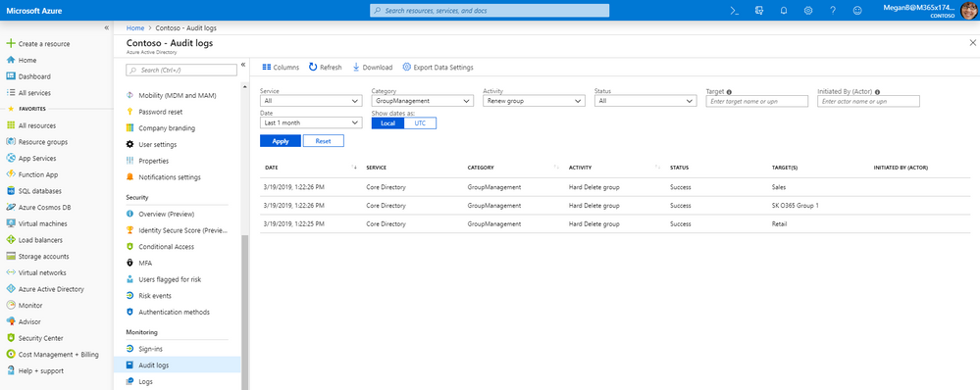Click the Azure Cosmos DB icon
The height and width of the screenshot is (390, 980).
[x=11, y=207]
